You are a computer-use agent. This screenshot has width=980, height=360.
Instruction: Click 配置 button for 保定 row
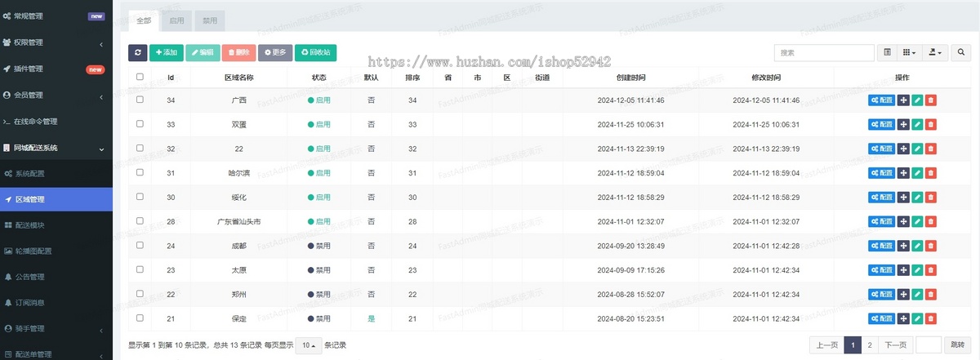[881, 318]
